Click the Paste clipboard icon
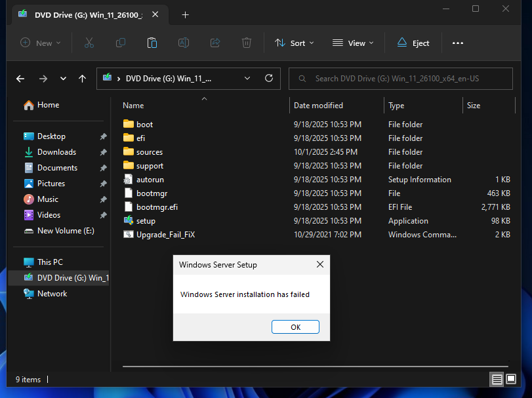This screenshot has height=398, width=532. (x=152, y=43)
